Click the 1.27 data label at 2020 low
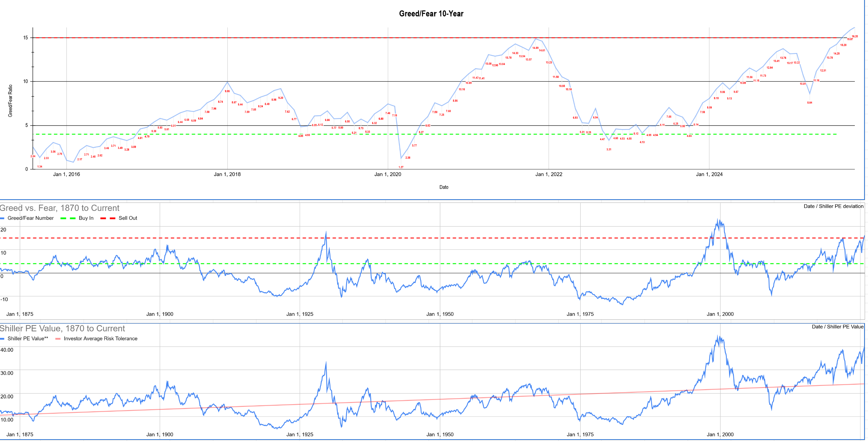The height and width of the screenshot is (441, 868). click(x=401, y=167)
